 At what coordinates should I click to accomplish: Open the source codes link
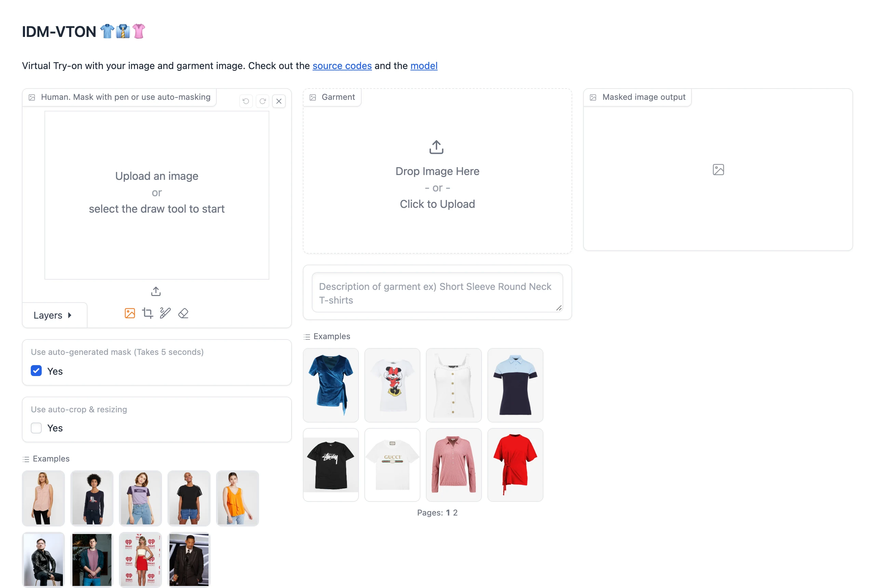click(342, 66)
